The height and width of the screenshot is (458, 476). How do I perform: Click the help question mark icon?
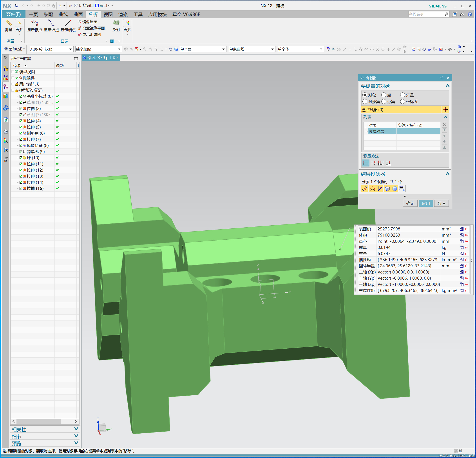(x=470, y=14)
